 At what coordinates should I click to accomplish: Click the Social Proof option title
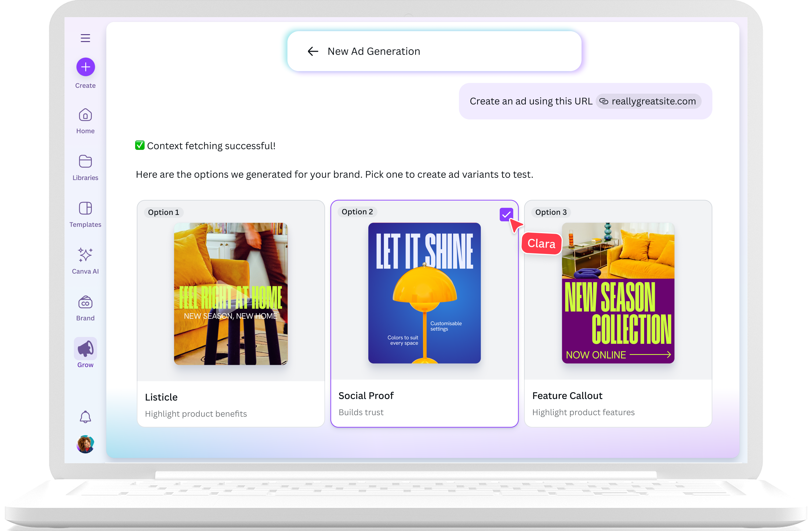pos(366,396)
